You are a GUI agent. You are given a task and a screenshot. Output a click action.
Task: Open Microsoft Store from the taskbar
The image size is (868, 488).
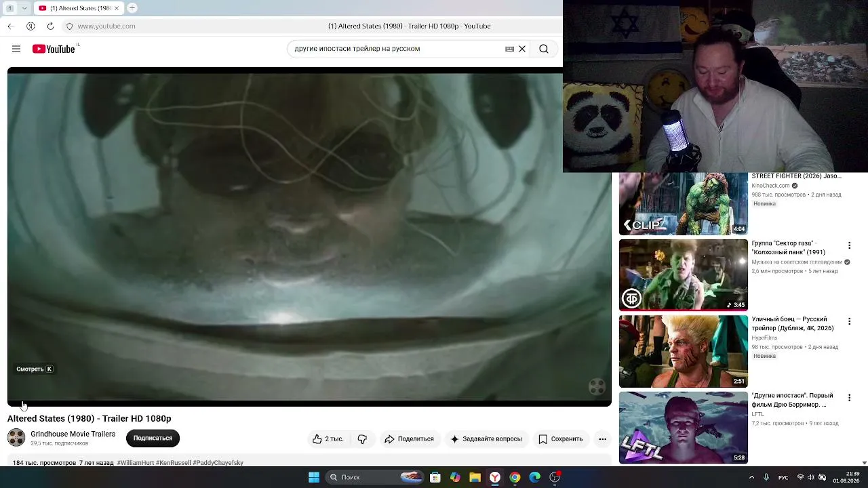tap(435, 477)
